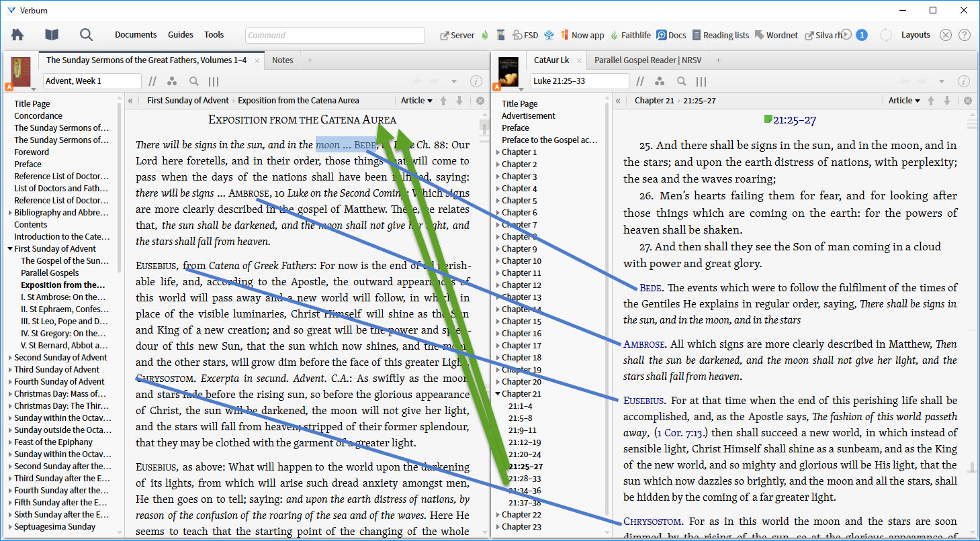The height and width of the screenshot is (541, 980).
Task: Expand Chapter 1 in the contents tree
Action: click(x=498, y=152)
